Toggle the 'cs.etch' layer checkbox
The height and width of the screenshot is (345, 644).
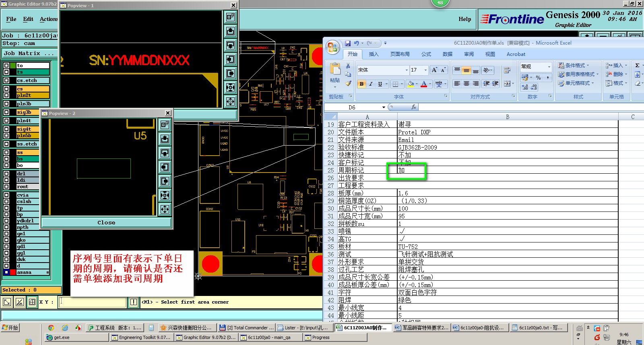coord(6,80)
